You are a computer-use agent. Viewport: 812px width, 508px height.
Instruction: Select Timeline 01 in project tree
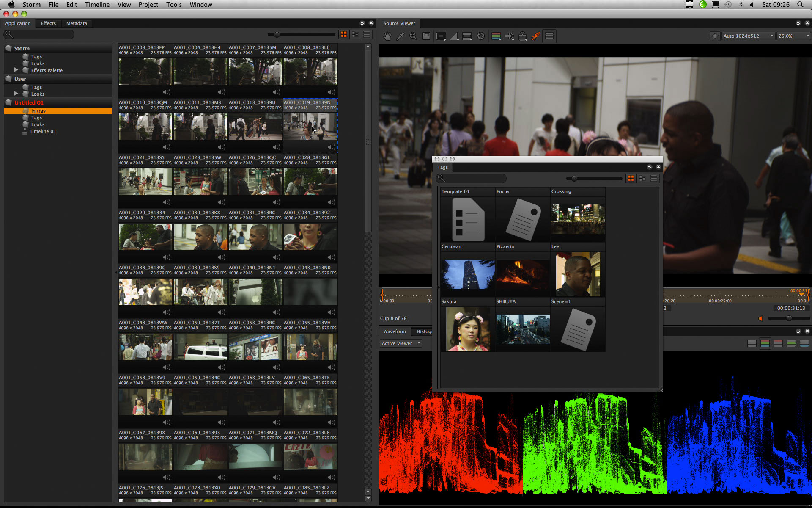pyautogui.click(x=43, y=131)
